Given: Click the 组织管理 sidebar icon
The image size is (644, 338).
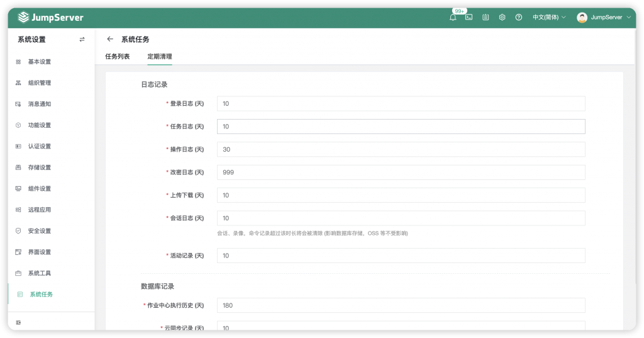Looking at the screenshot, I should [18, 82].
